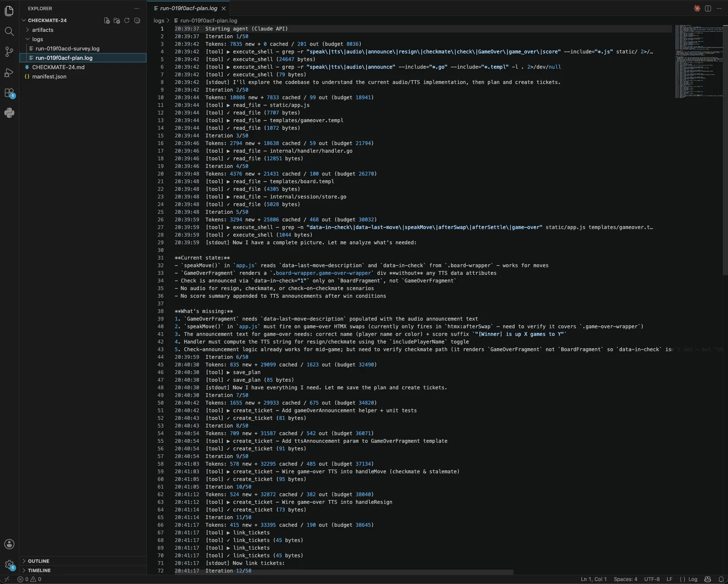Select the run-019f0acf-plan.log editor tab
Screen dimensions: 728x584
click(189, 8)
